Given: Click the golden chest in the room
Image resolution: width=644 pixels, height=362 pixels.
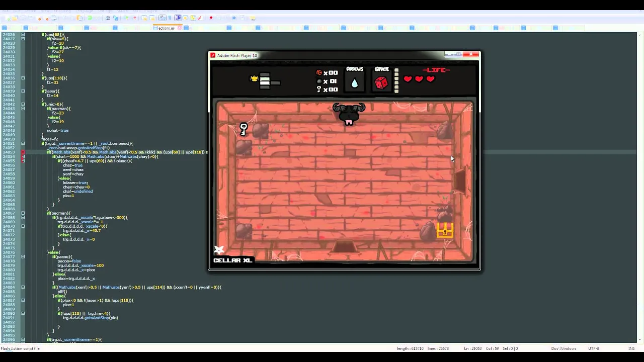Looking at the screenshot, I should click(445, 230).
